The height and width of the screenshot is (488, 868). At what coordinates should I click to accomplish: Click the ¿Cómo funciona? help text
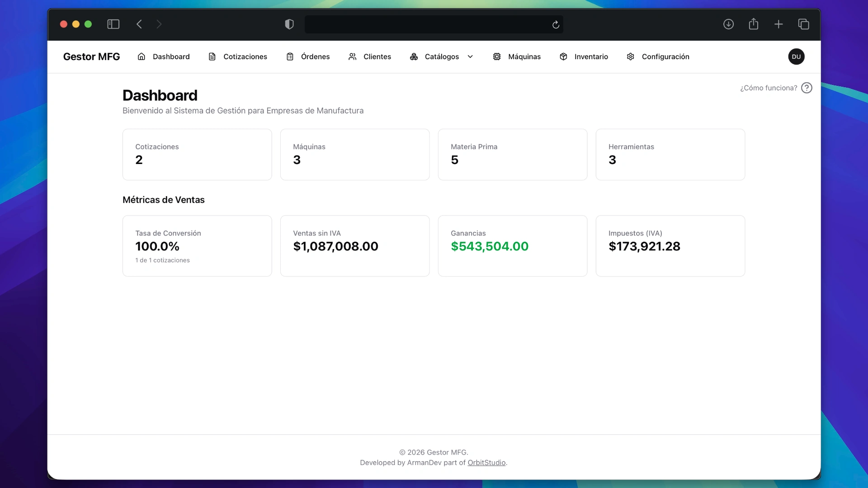point(769,88)
